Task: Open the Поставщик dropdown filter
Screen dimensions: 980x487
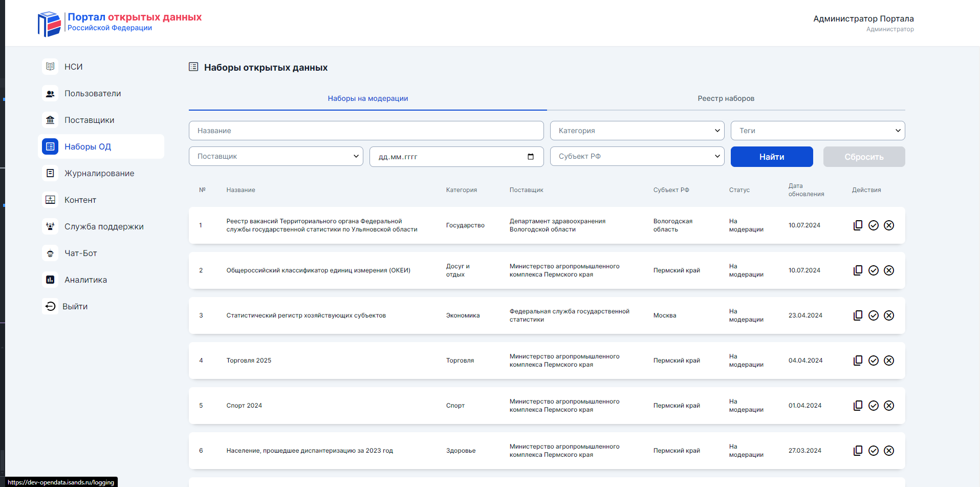Action: point(275,156)
